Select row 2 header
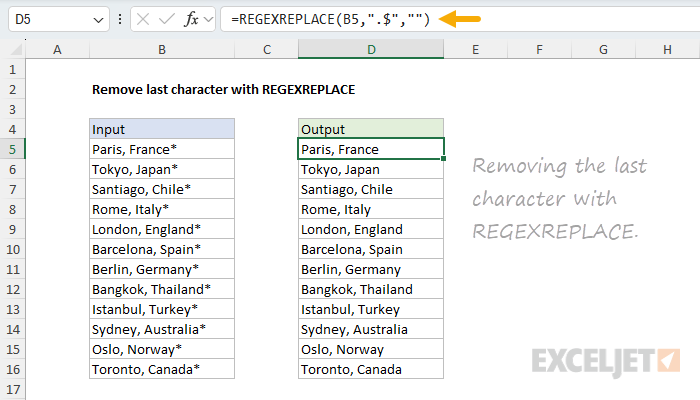This screenshot has width=700, height=400. (12, 89)
